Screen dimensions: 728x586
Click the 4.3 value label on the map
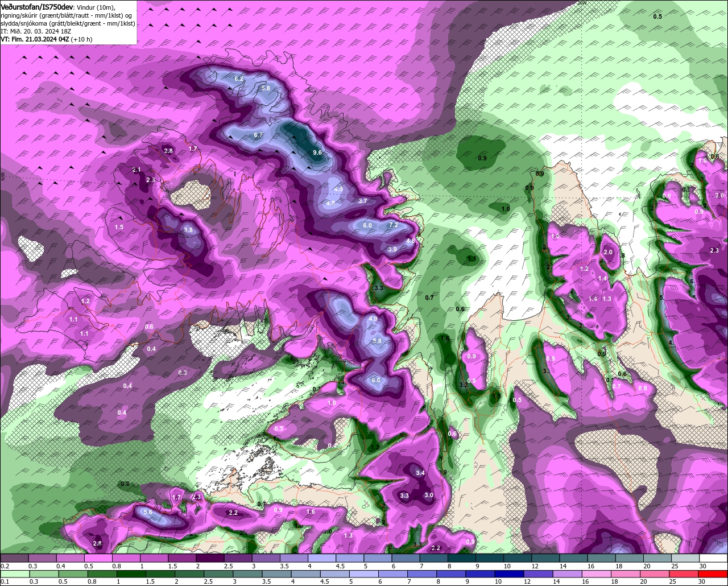(338, 189)
